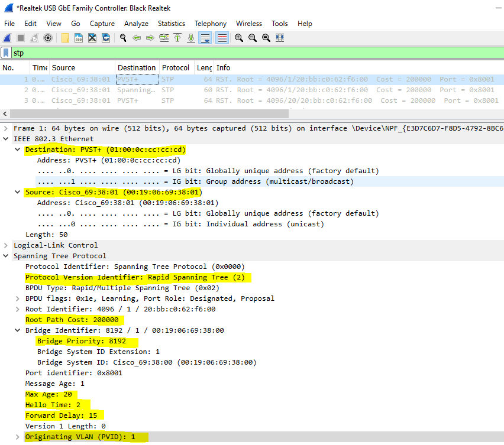Screen dimensions: 504x445
Task: Open the Telephony menu
Action: click(211, 24)
